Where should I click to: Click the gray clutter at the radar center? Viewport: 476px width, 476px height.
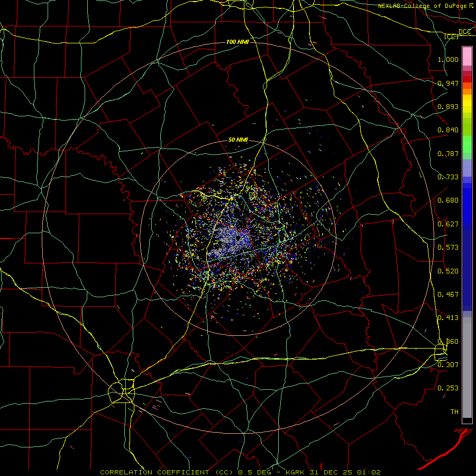(x=226, y=240)
